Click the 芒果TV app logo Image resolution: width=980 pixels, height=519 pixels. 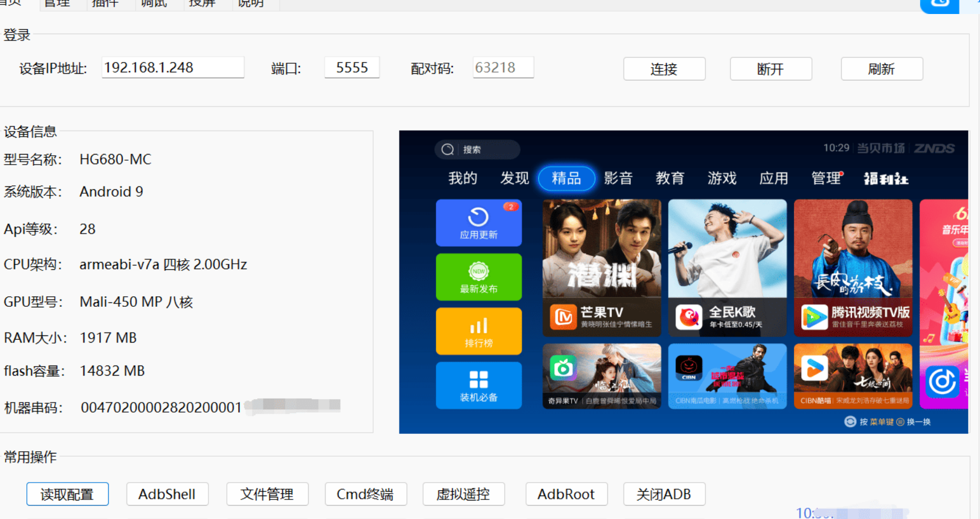[x=564, y=316]
